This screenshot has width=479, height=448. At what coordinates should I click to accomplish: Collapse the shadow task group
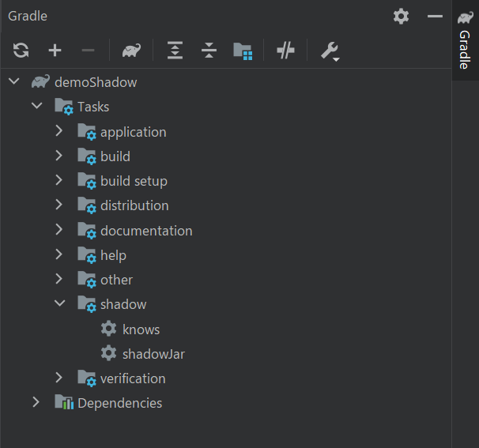60,303
